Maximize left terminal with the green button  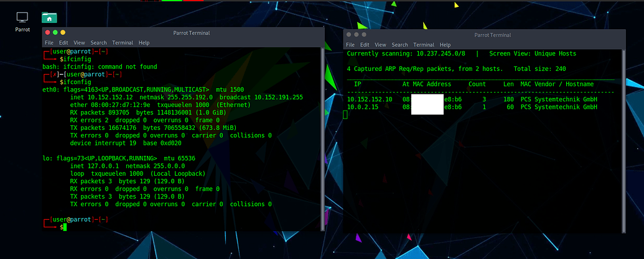[x=55, y=32]
